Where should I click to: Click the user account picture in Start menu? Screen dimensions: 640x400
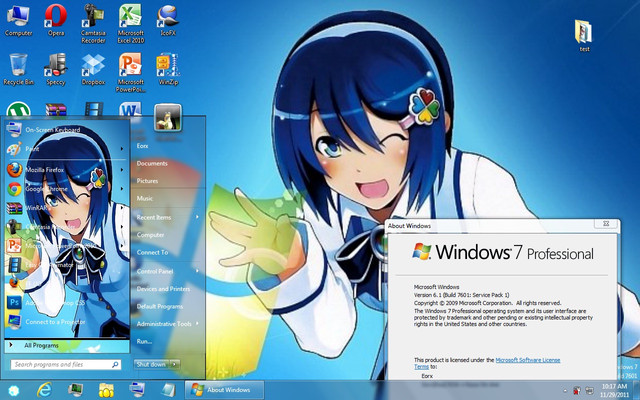[x=168, y=118]
